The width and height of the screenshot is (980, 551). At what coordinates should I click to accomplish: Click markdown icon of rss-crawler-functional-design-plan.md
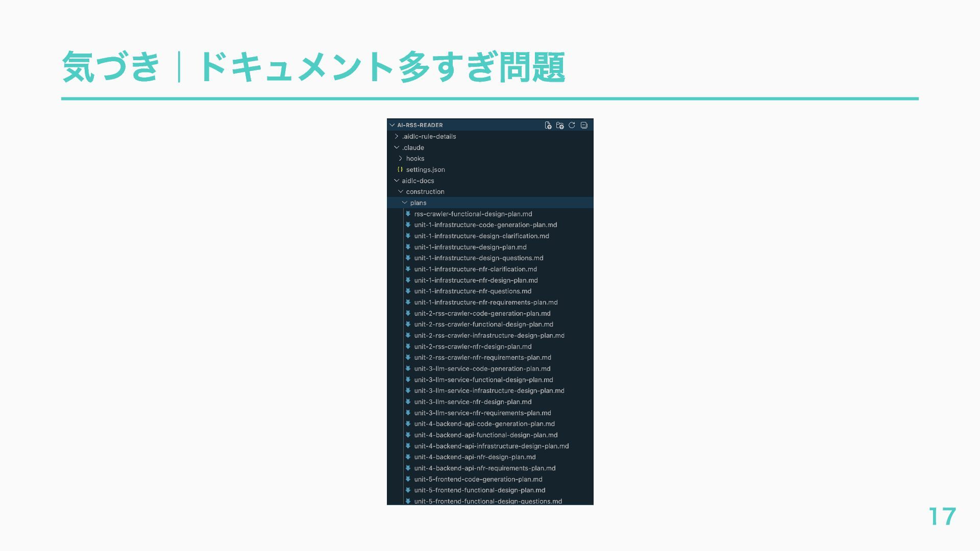[x=408, y=214]
